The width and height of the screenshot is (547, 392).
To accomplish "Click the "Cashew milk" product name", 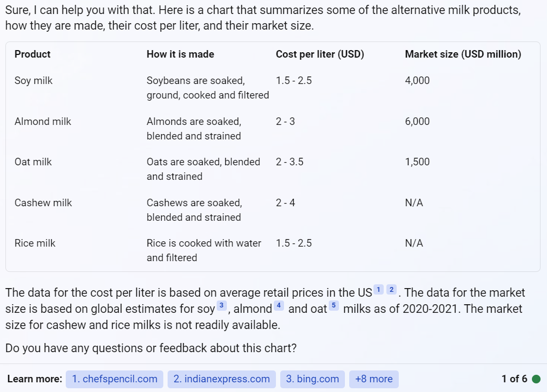I will pos(43,202).
